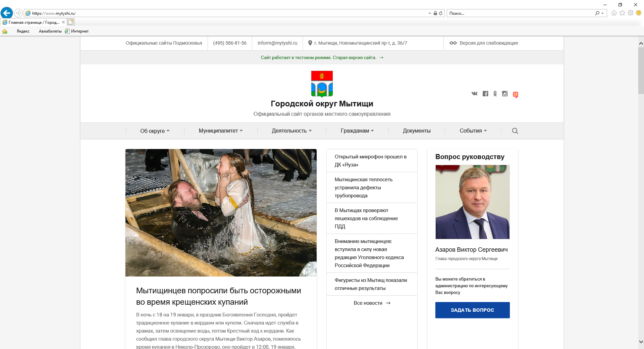
Task: Click the site search magnifier icon
Action: 515,131
